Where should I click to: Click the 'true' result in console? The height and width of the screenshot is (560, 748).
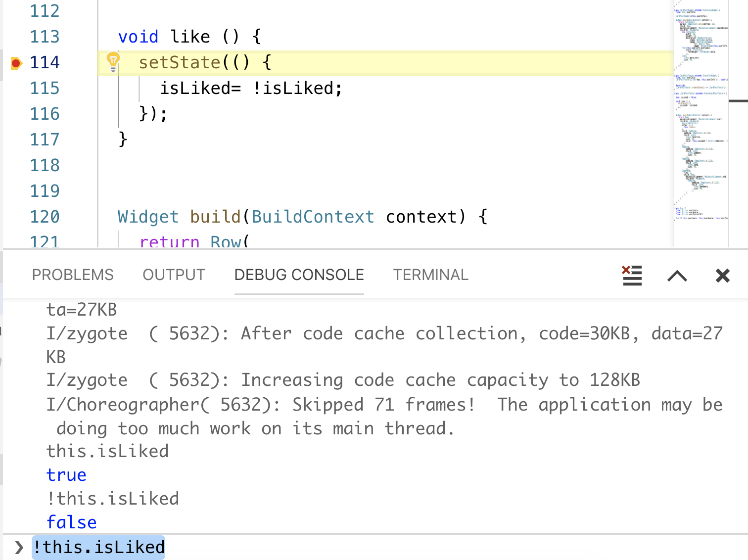(66, 475)
